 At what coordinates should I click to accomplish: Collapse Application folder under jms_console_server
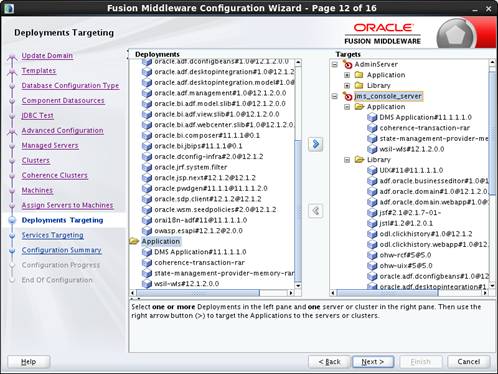coord(347,107)
